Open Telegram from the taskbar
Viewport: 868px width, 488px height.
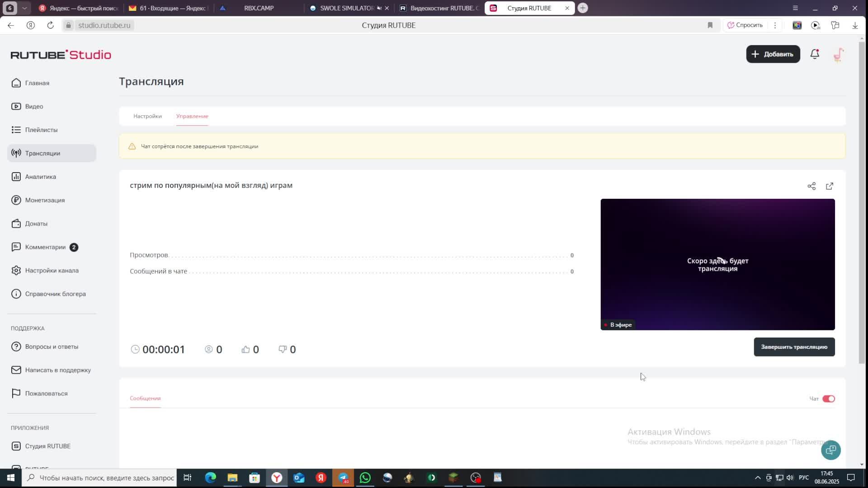click(343, 478)
